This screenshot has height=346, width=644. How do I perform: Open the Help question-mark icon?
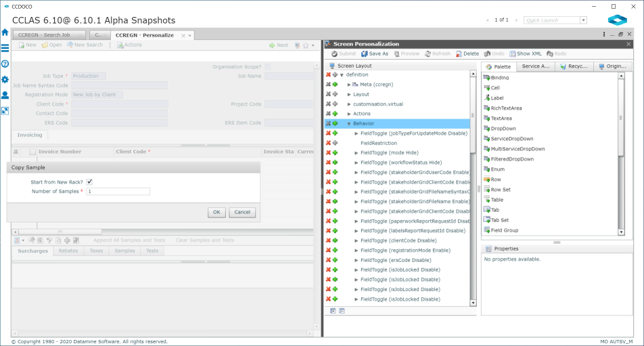[5, 64]
